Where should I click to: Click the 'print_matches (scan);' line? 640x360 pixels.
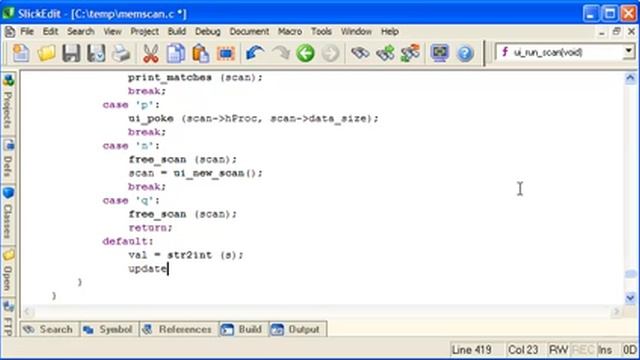[196, 77]
